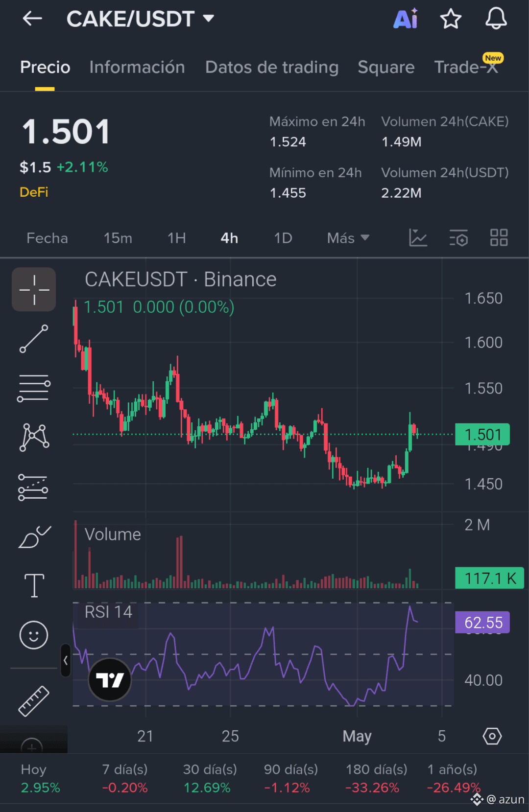Select the 4h chart interval
The image size is (529, 812).
[x=229, y=238]
